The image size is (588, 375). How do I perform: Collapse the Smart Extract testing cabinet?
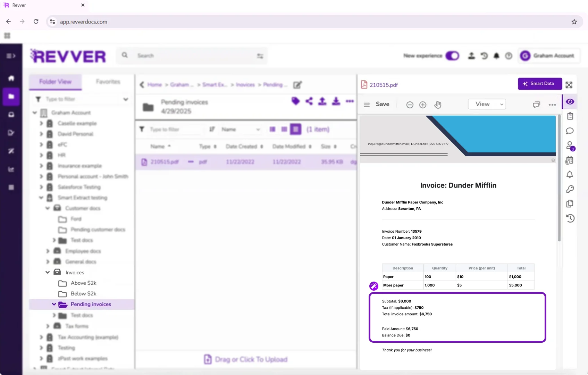41,198
